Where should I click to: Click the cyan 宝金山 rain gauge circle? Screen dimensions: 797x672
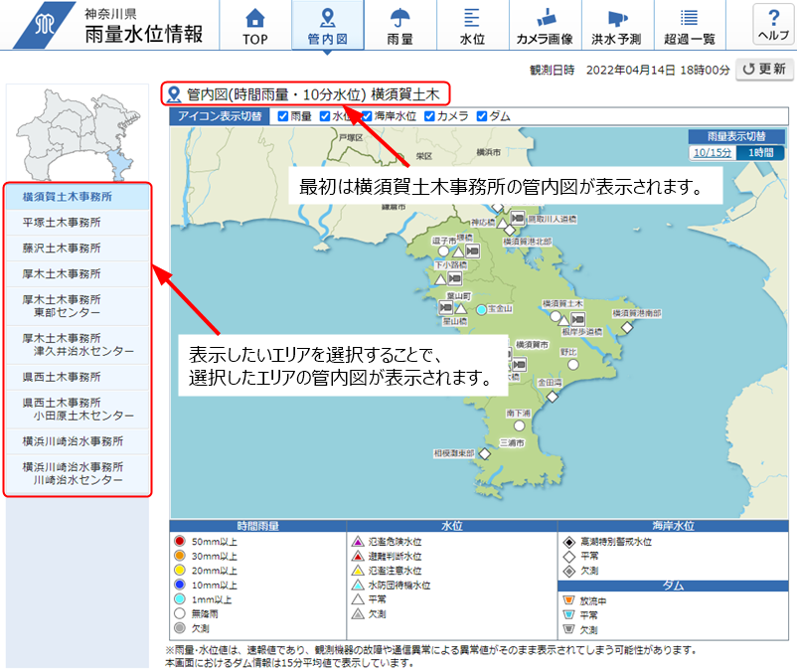pyautogui.click(x=481, y=309)
